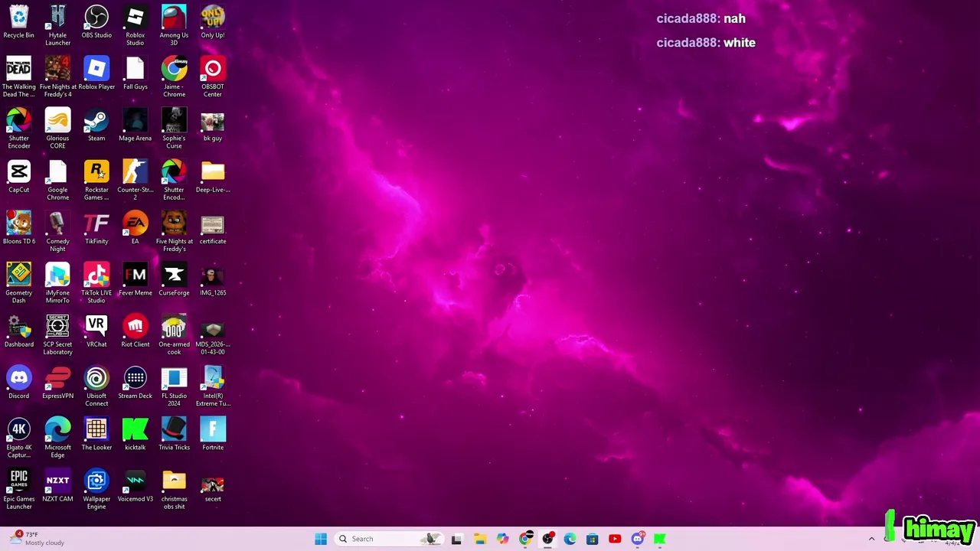Launch the Microsoft Edge desktop shortcut
The image size is (980, 551).
(x=57, y=437)
